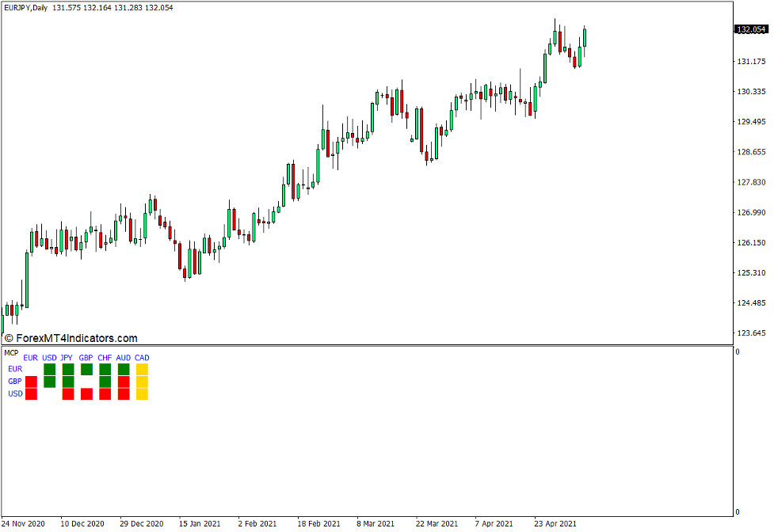Image resolution: width=774 pixels, height=532 pixels.
Task: Click the red EUR square in the GBP row
Action: tap(31, 381)
